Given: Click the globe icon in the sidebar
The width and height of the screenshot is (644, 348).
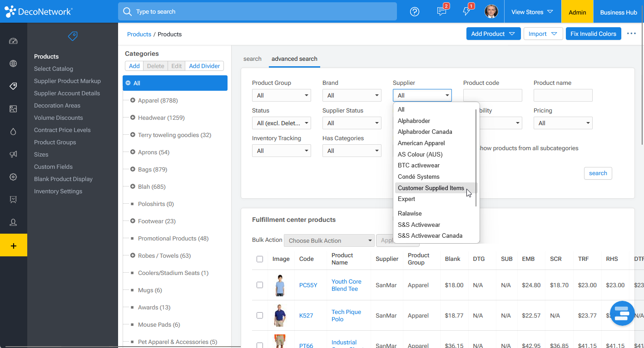Looking at the screenshot, I should tap(13, 64).
